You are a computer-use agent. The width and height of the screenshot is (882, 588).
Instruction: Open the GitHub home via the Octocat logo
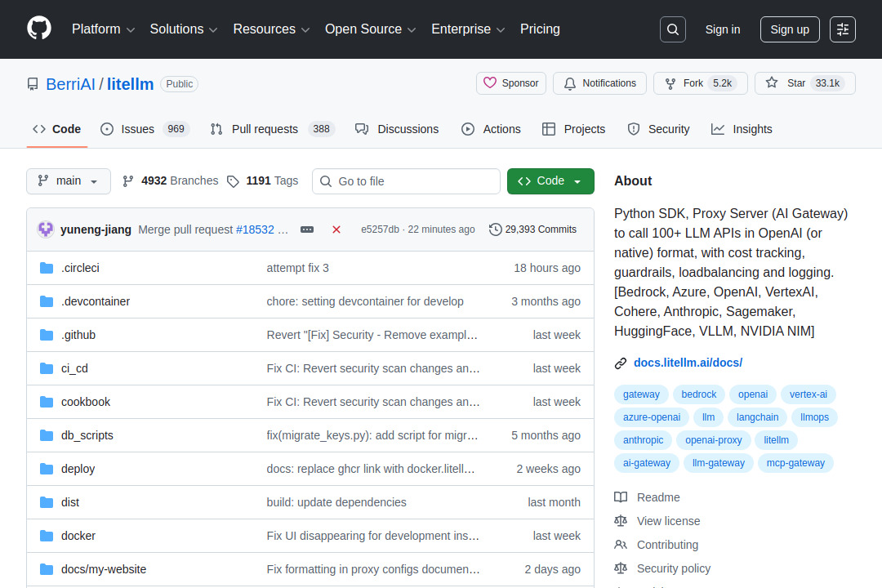(x=38, y=29)
